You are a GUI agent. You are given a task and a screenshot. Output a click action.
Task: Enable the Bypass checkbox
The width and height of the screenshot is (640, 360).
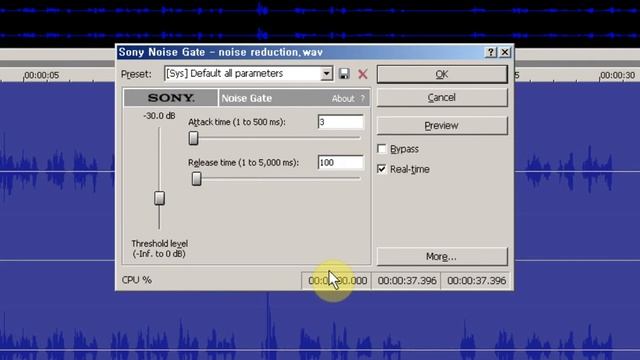click(x=382, y=149)
